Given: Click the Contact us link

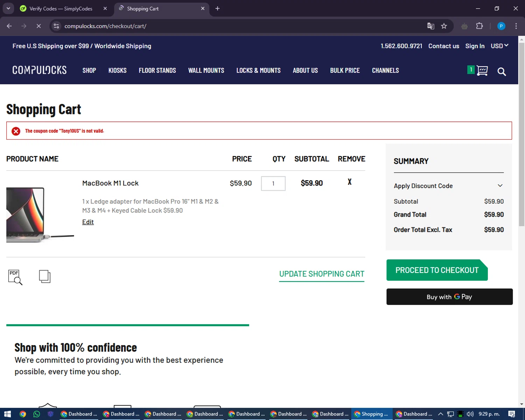Looking at the screenshot, I should coord(443,46).
